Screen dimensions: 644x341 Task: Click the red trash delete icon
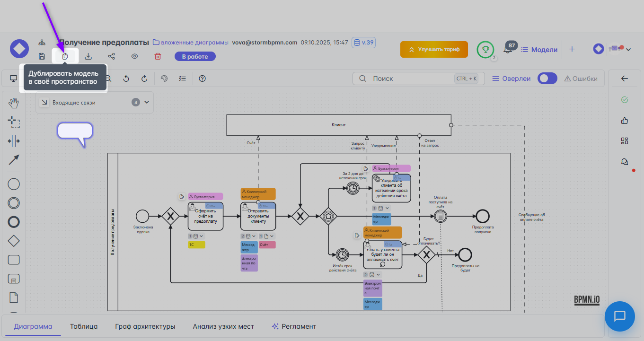pyautogui.click(x=158, y=56)
